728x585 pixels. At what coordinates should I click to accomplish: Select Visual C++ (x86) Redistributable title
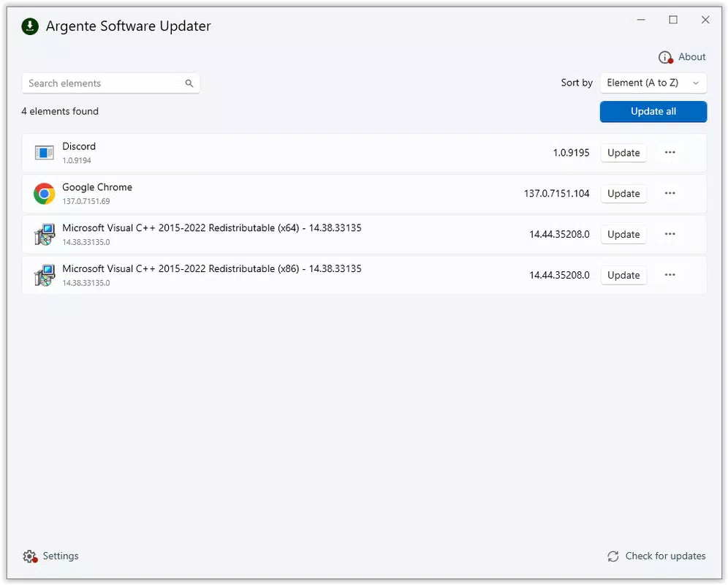pyautogui.click(x=212, y=269)
